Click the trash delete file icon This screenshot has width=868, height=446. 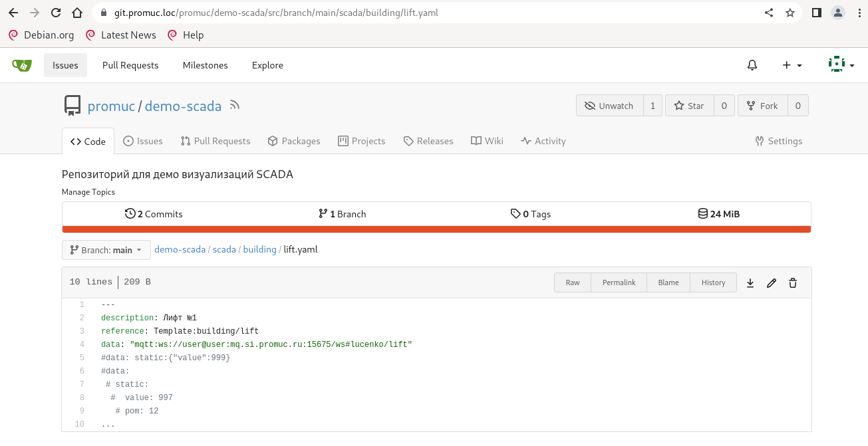pos(793,282)
